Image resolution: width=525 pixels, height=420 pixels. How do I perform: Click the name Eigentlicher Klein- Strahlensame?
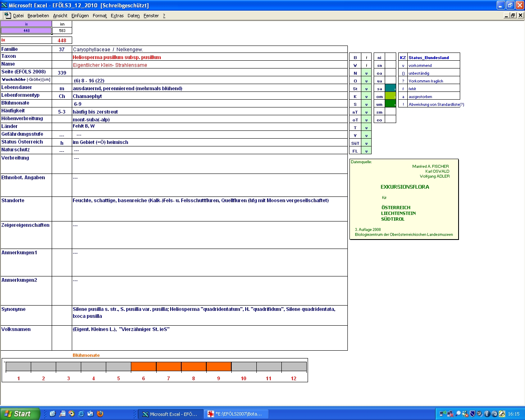point(110,65)
